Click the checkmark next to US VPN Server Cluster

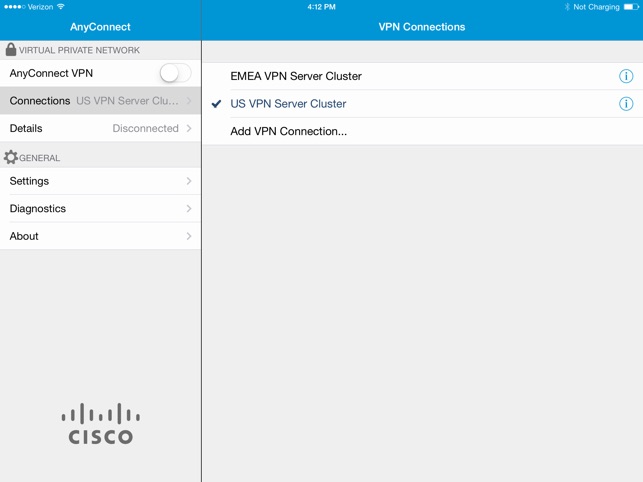(216, 104)
